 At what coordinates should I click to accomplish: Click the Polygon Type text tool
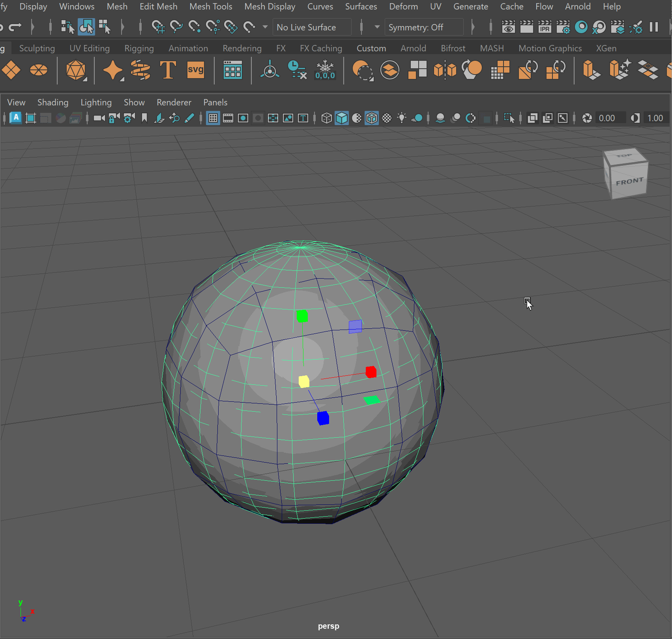[x=168, y=70]
